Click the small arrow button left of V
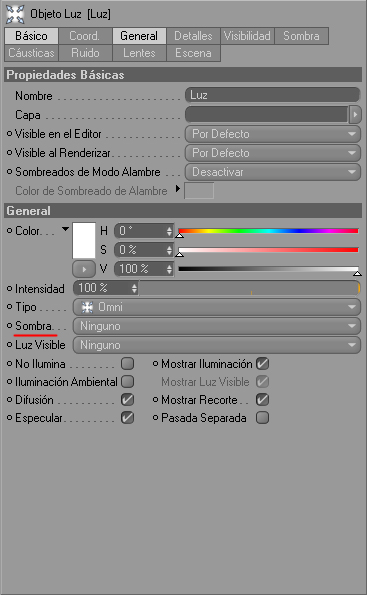This screenshot has height=595, width=367. pos(84,269)
